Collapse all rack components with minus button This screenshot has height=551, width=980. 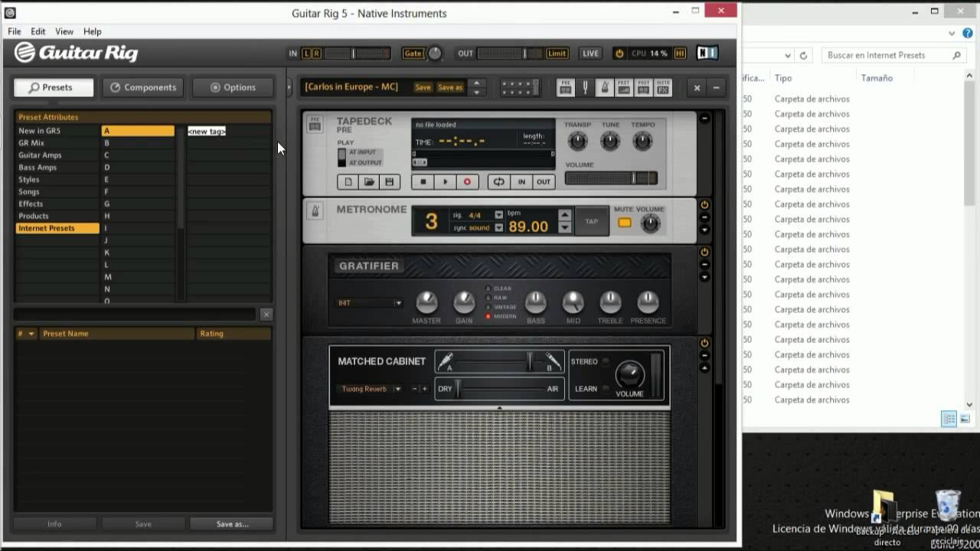pos(716,87)
